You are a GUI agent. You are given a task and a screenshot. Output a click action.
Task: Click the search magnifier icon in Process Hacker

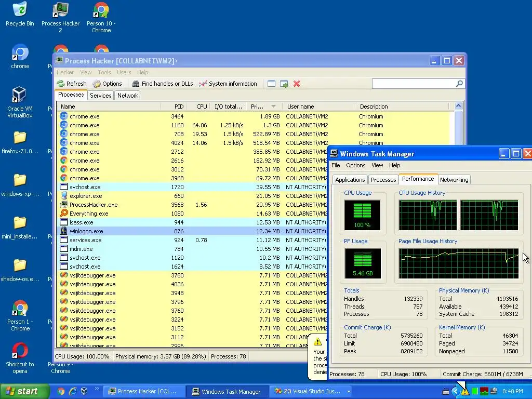[459, 84]
